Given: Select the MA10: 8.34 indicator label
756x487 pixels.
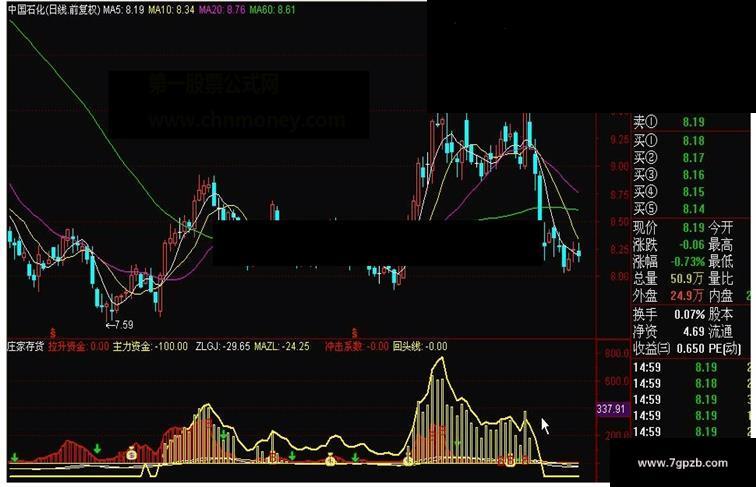Looking at the screenshot, I should pos(171,10).
